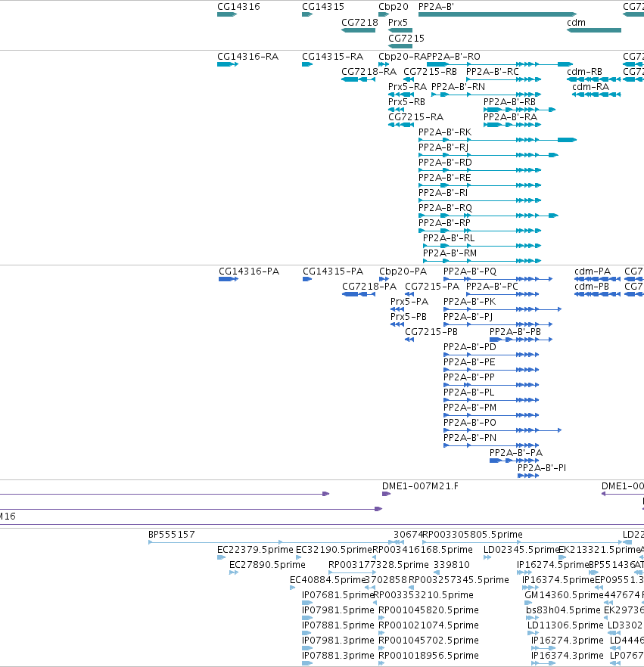Open the CG7218 gene label without transcript suffix
The height and width of the screenshot is (667, 644).
point(359,23)
